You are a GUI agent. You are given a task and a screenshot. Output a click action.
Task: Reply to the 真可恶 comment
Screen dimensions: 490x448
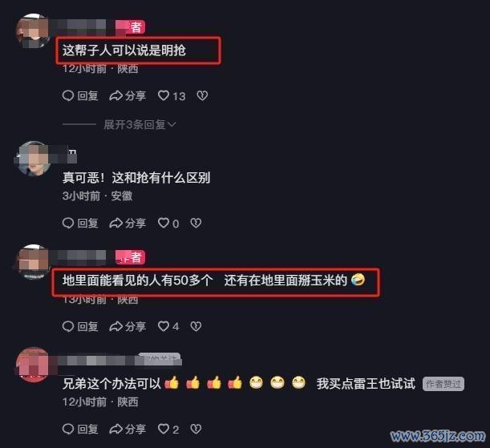tap(80, 223)
